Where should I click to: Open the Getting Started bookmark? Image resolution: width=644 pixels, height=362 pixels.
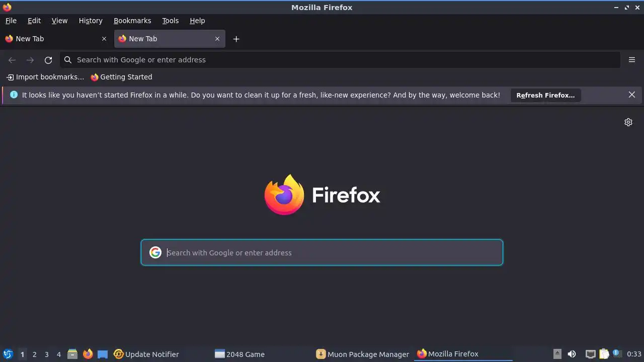(x=121, y=77)
